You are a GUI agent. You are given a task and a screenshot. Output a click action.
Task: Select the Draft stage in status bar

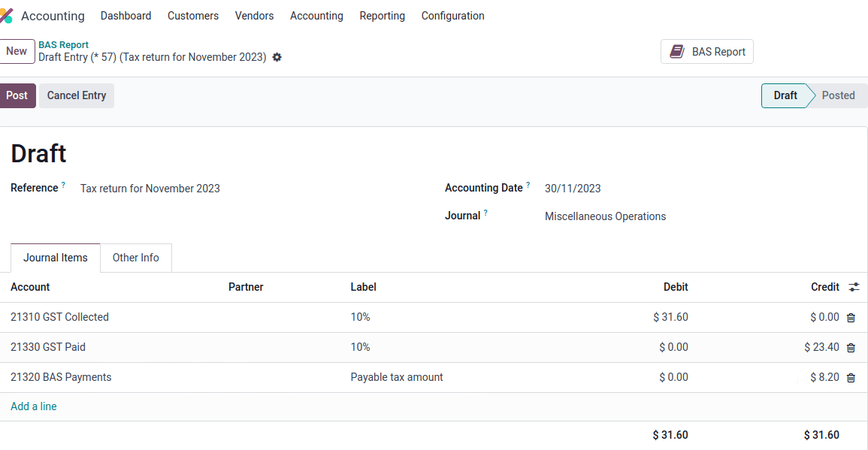pos(785,95)
